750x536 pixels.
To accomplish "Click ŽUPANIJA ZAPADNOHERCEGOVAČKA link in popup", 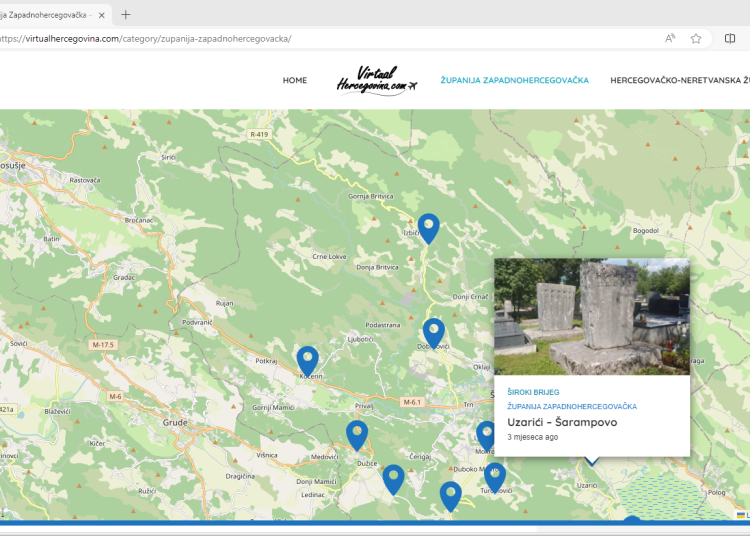I will (x=572, y=406).
